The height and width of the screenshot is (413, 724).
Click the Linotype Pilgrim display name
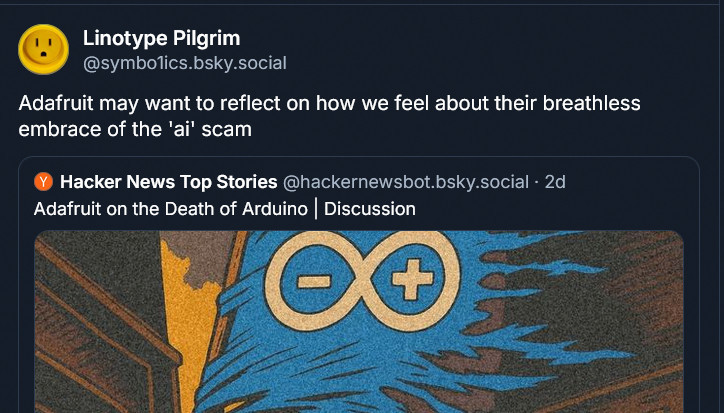click(x=161, y=38)
